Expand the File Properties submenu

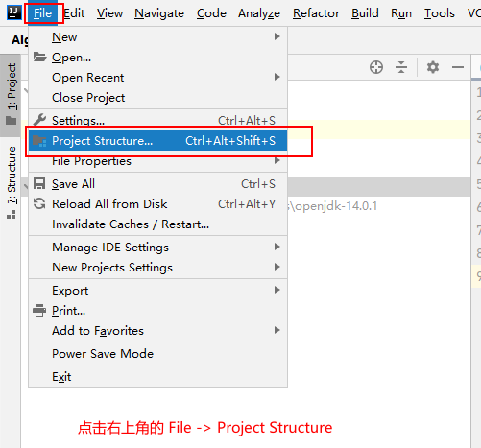coord(157,161)
